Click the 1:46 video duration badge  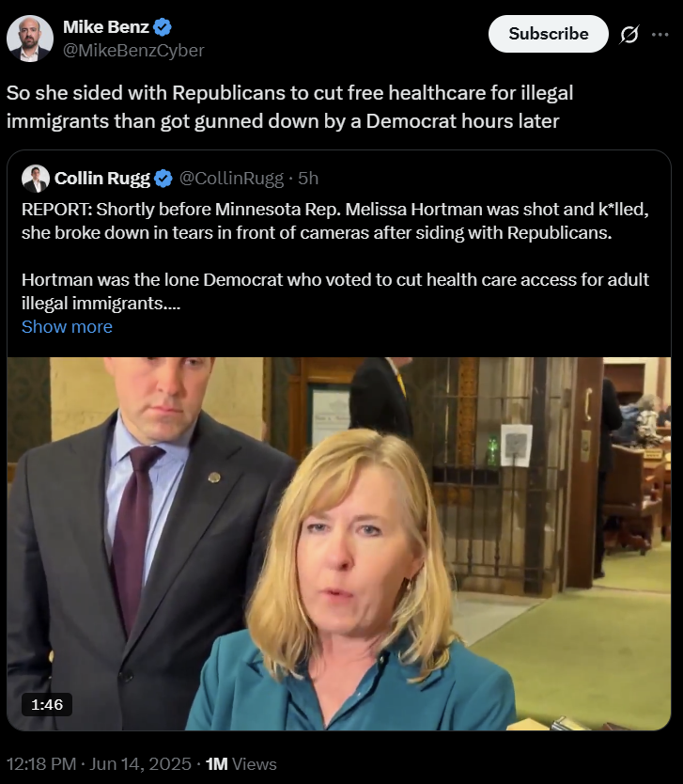tap(47, 704)
